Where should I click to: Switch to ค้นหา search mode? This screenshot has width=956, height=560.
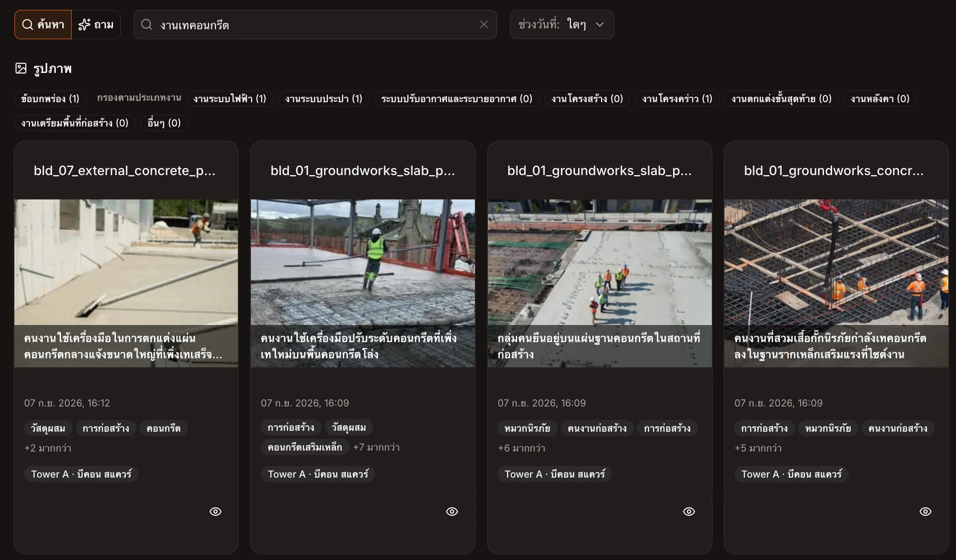pyautogui.click(x=43, y=24)
